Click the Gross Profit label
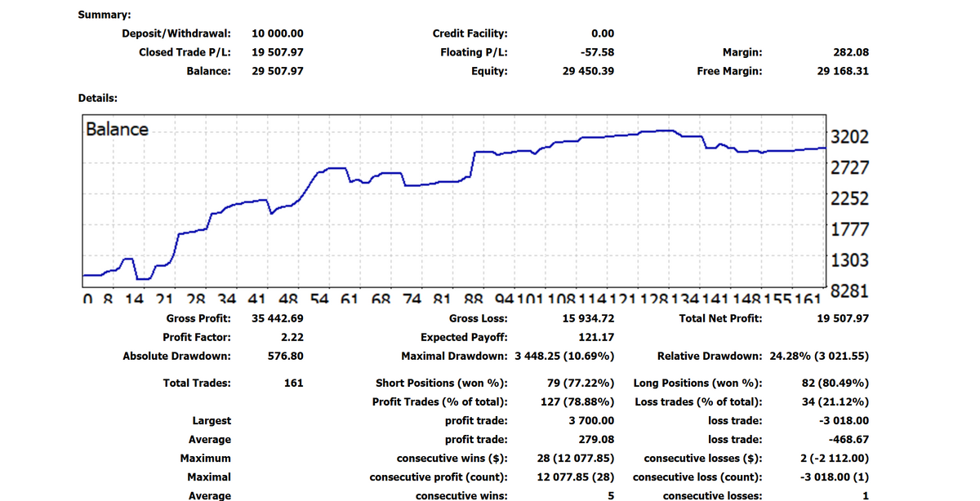This screenshot has height=501, width=980. coord(198,318)
